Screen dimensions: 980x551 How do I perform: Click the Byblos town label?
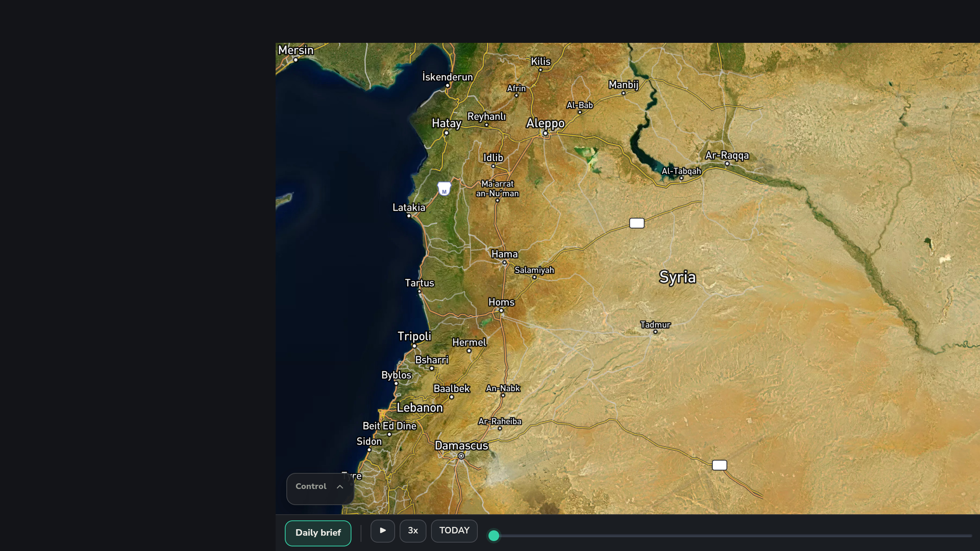[396, 375]
